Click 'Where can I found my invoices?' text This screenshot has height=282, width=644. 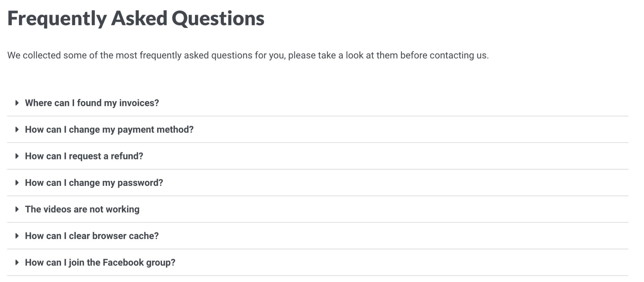[92, 103]
